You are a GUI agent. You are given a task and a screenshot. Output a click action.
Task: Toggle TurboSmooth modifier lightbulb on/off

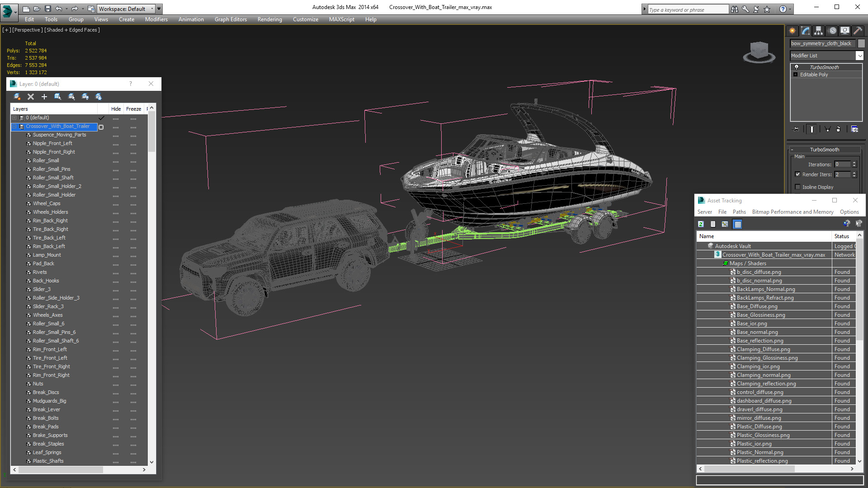pyautogui.click(x=797, y=67)
